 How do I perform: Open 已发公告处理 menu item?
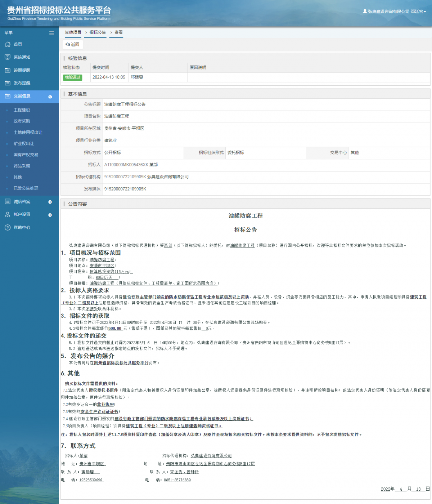pos(26,188)
